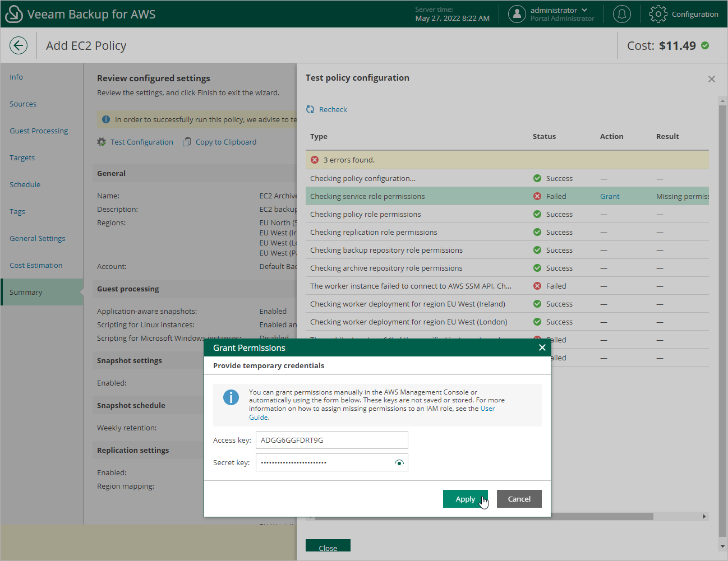Click the Access key input field
This screenshot has width=728, height=561.
pos(331,440)
